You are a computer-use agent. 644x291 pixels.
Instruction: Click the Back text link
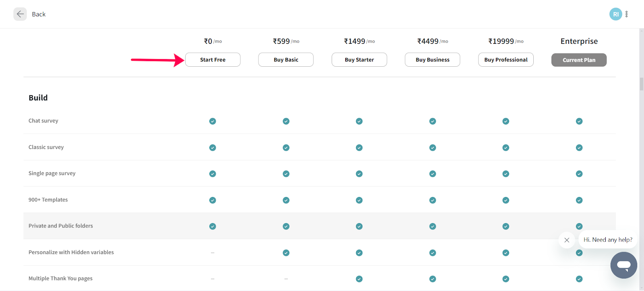pos(39,14)
